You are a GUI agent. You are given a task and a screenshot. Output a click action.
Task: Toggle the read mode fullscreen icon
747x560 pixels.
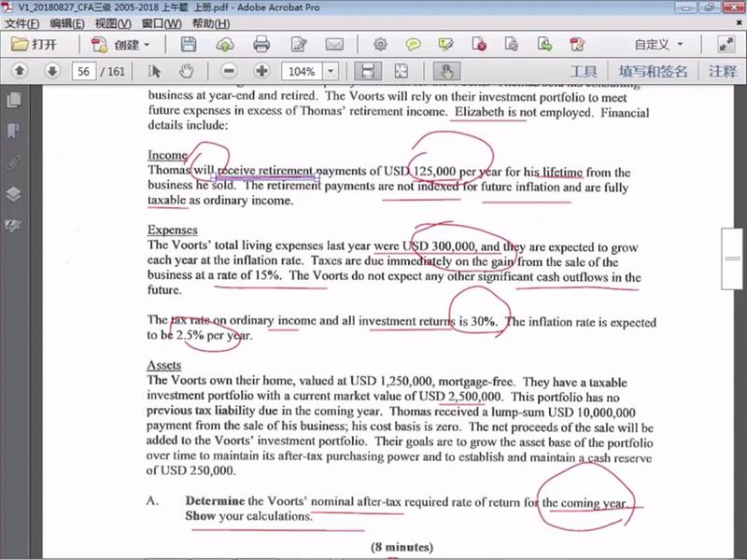(726, 44)
